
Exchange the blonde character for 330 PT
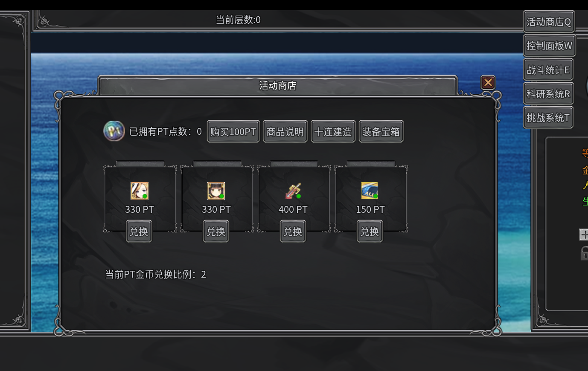pos(139,231)
